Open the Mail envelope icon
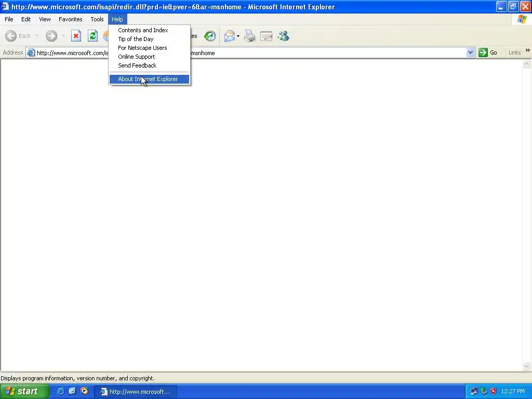Viewport: 532px width, 399px height. tap(230, 36)
